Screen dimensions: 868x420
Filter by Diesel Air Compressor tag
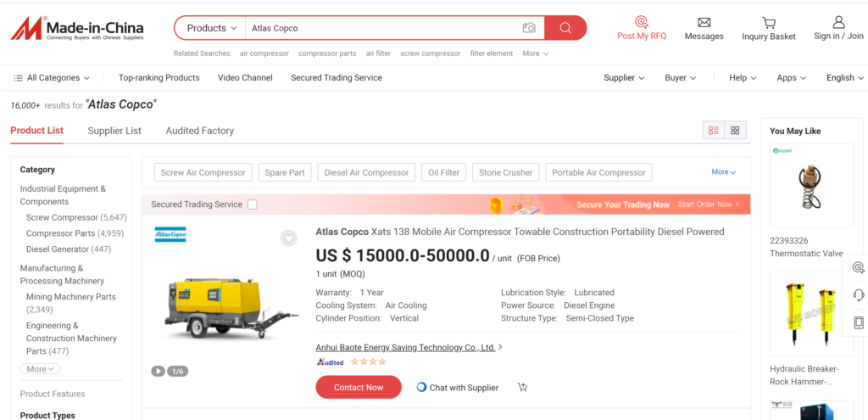tap(366, 172)
